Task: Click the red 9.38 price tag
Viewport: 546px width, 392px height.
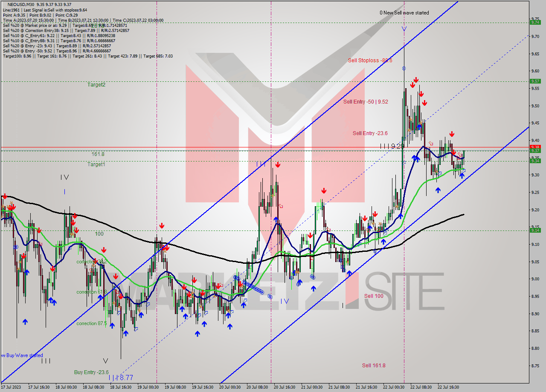Action: 535,147
